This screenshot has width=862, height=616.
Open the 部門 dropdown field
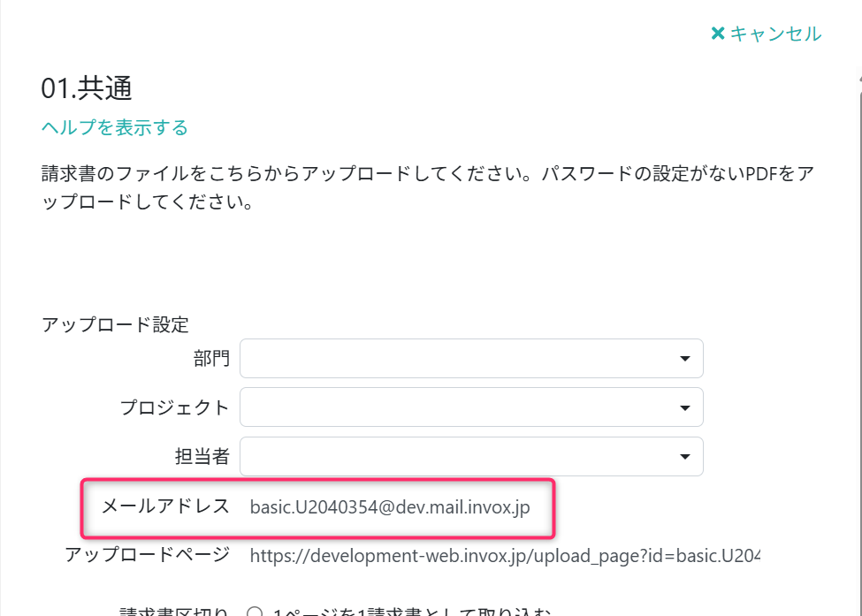[460, 358]
